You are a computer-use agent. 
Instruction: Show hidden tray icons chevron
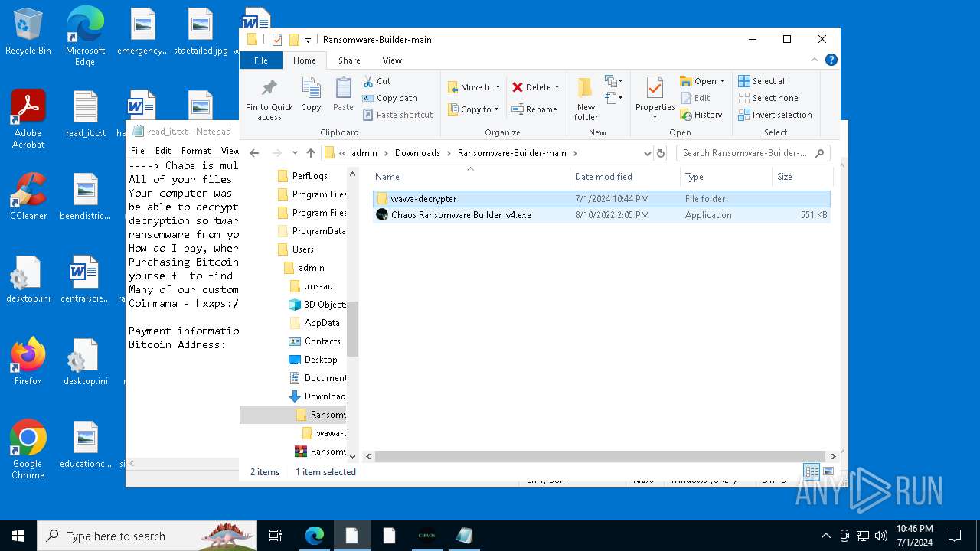click(825, 536)
